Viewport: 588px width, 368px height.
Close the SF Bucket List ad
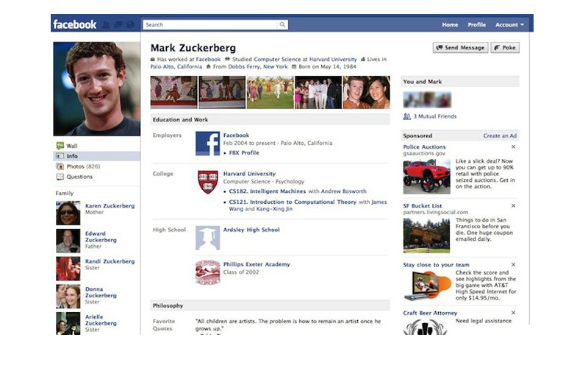coord(513,205)
